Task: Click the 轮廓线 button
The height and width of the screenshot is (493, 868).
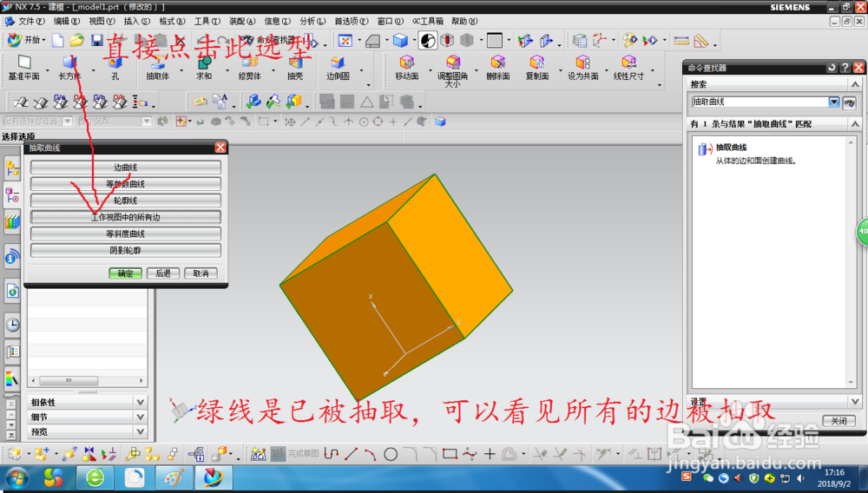Action: 126,200
